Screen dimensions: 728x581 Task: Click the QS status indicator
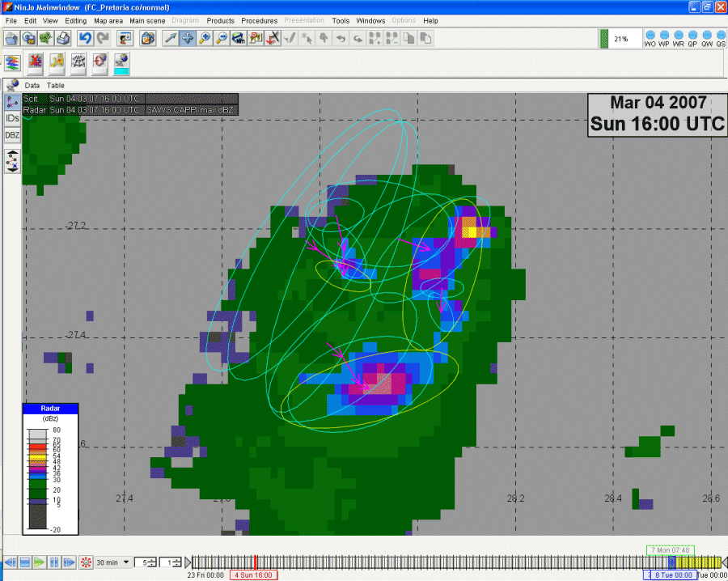tap(721, 39)
